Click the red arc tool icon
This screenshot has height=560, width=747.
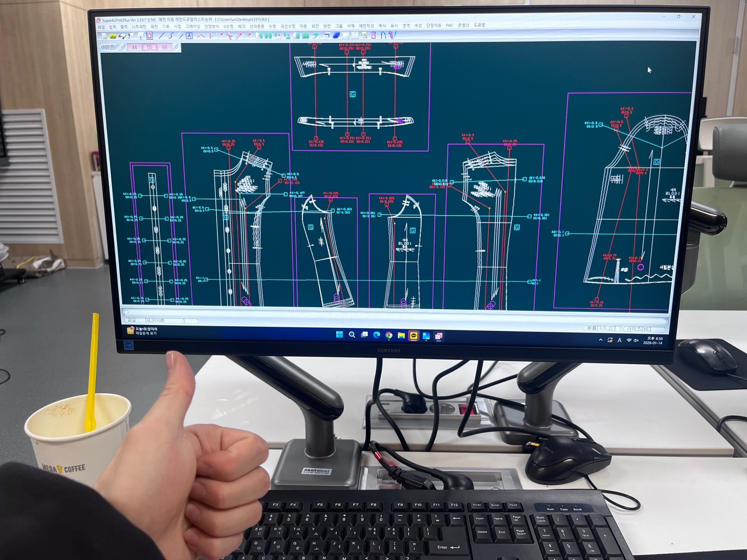point(201,36)
